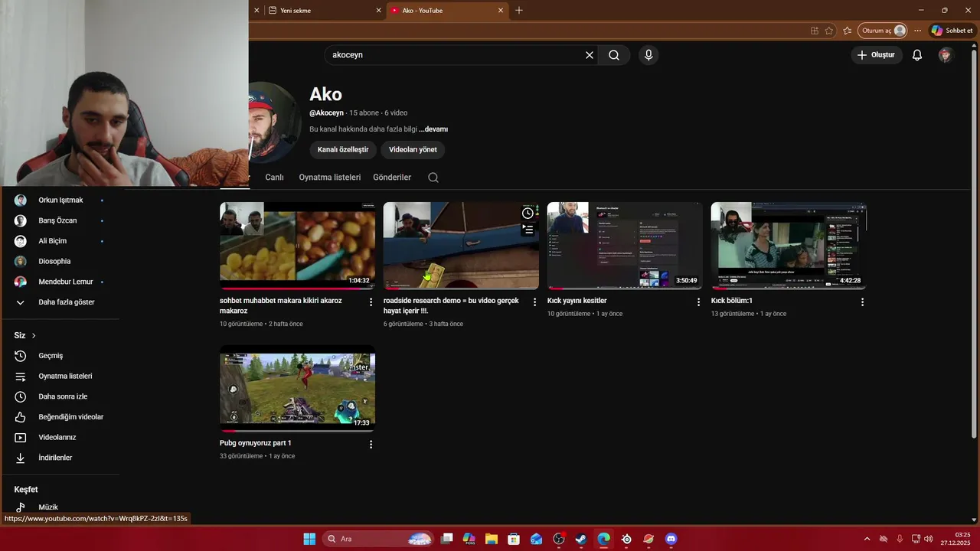
Task: Close the Yeni sekme tab
Action: coord(378,11)
